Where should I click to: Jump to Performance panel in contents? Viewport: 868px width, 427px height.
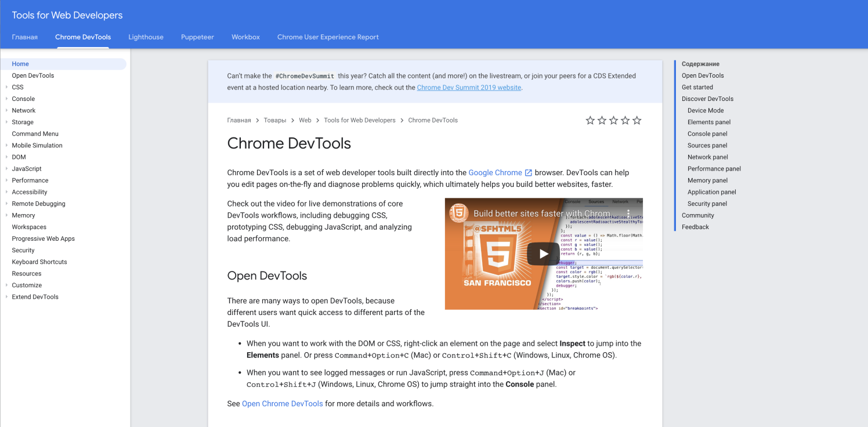click(714, 168)
